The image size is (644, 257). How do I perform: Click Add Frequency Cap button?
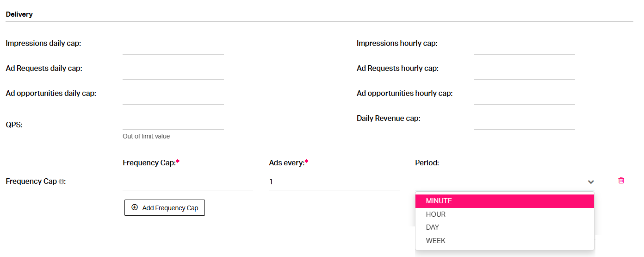coord(165,207)
